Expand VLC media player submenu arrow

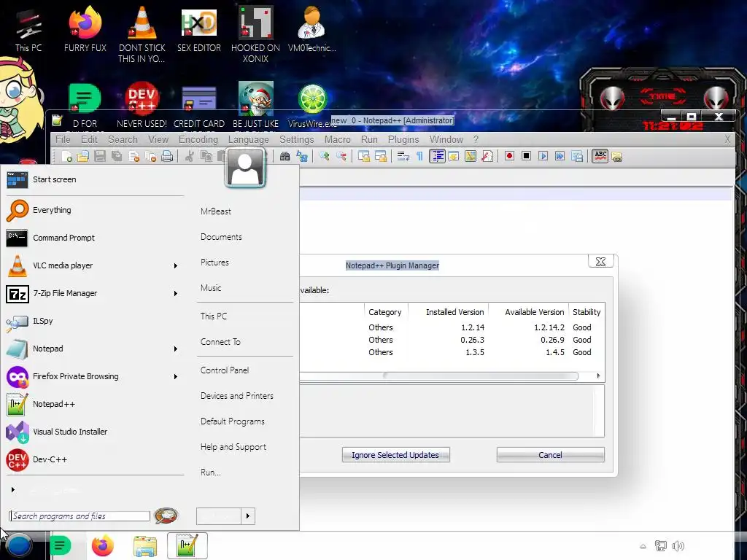176,265
